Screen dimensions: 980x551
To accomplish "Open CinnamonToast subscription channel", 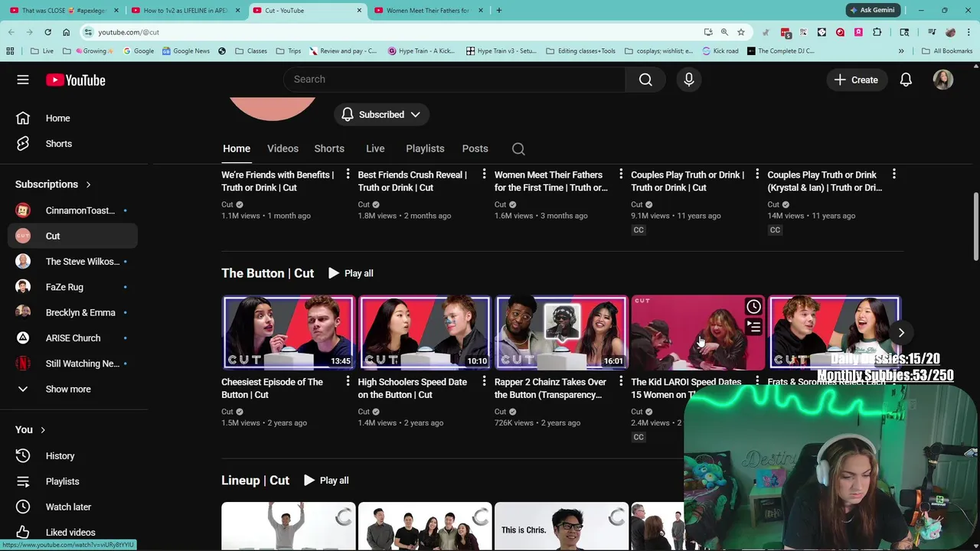I will coord(73,210).
